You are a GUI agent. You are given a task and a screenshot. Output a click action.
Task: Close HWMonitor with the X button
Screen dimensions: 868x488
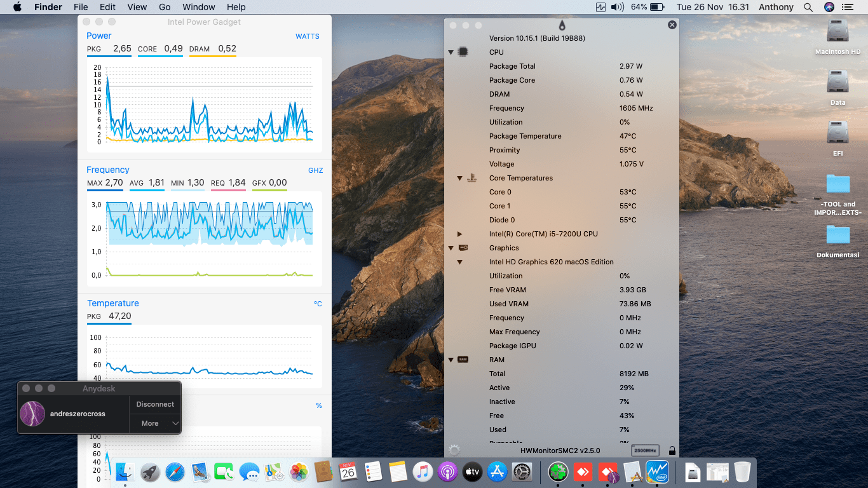pos(672,25)
